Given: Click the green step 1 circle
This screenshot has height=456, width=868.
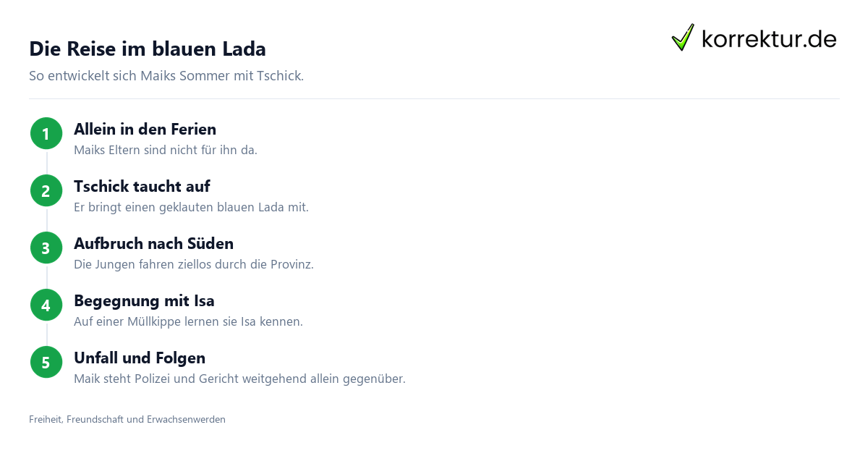Looking at the screenshot, I should (x=46, y=133).
